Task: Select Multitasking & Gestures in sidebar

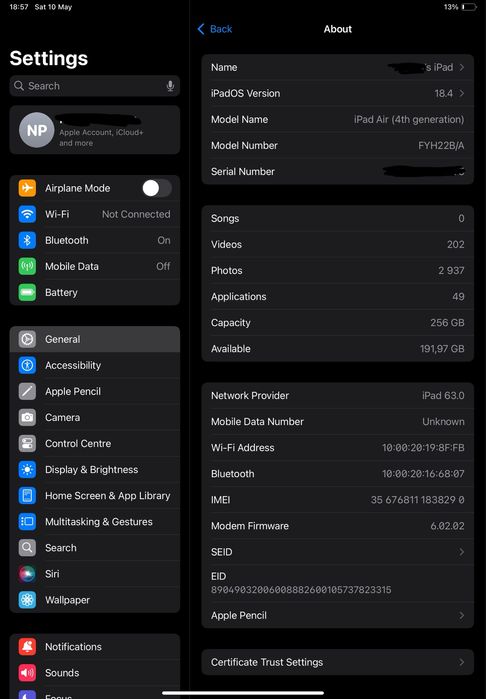Action: (x=95, y=522)
